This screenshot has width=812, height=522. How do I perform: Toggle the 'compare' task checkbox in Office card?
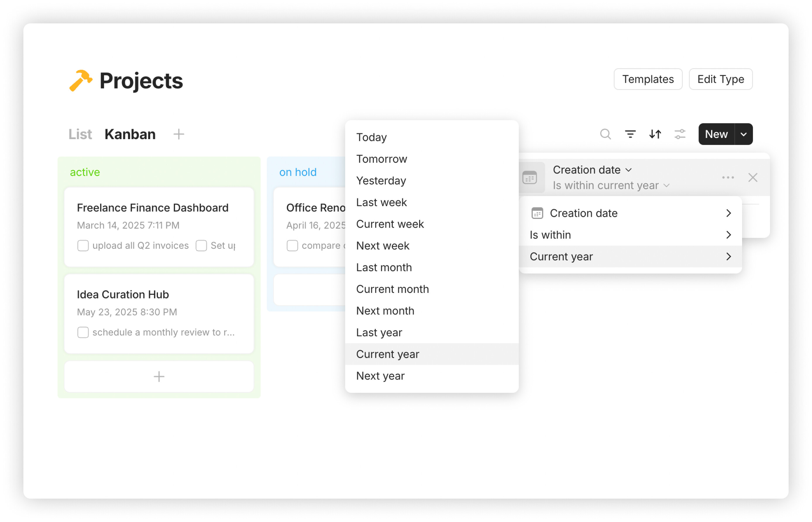(x=292, y=246)
